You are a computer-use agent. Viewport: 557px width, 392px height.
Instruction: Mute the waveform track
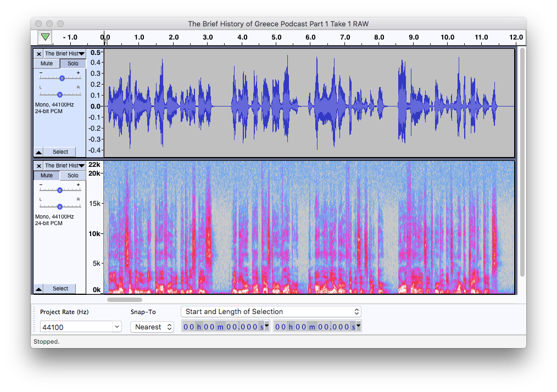click(x=47, y=64)
